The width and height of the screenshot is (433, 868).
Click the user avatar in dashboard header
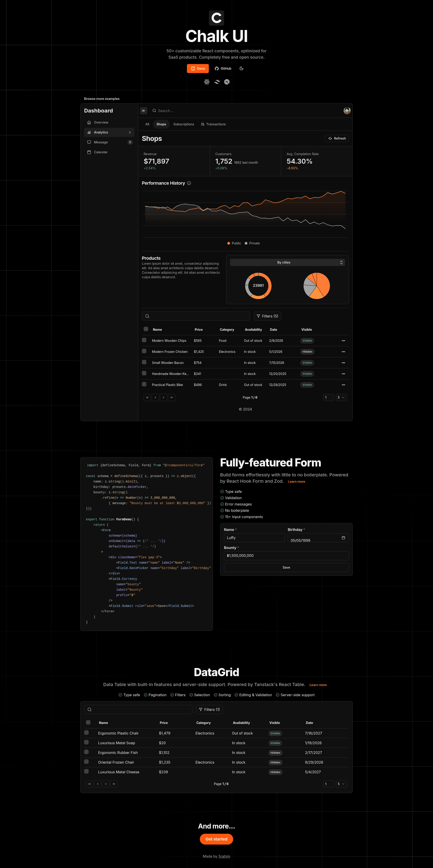pos(347,110)
